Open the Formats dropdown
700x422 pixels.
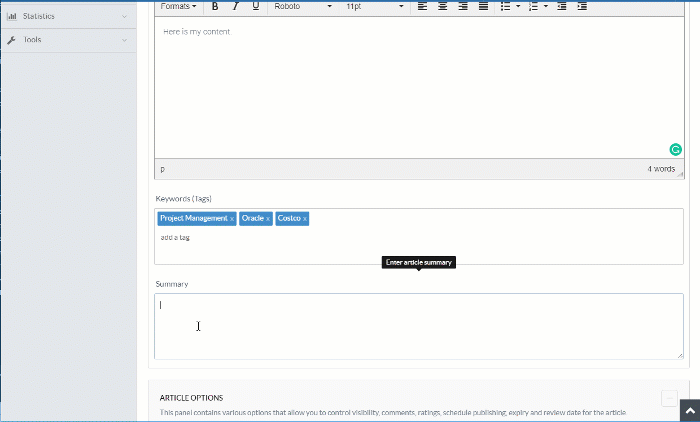(x=178, y=6)
